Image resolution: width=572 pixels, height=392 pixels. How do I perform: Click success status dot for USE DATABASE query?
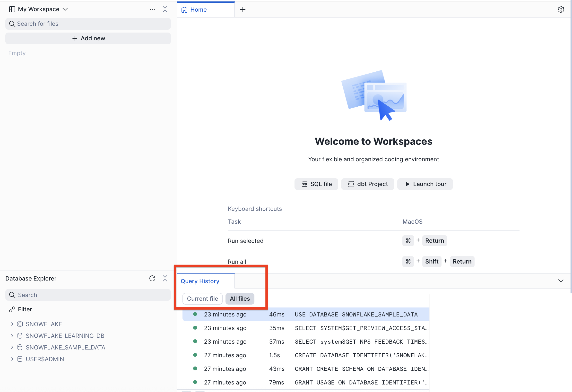(x=195, y=314)
